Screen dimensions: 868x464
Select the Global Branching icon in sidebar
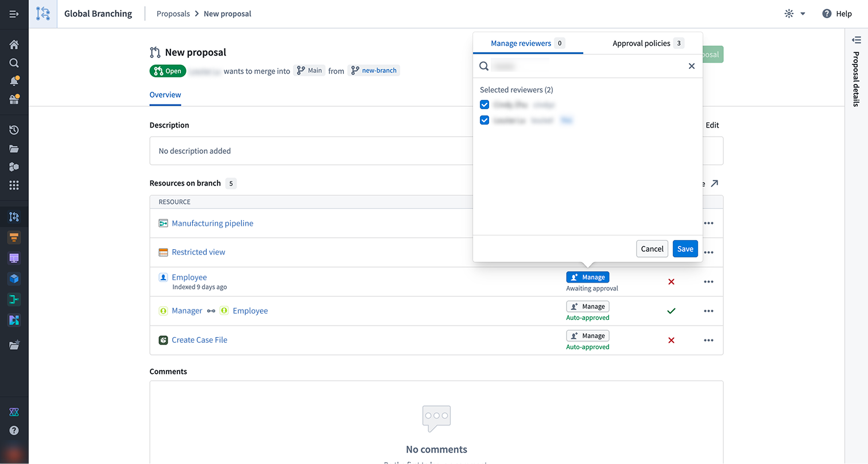(x=14, y=217)
